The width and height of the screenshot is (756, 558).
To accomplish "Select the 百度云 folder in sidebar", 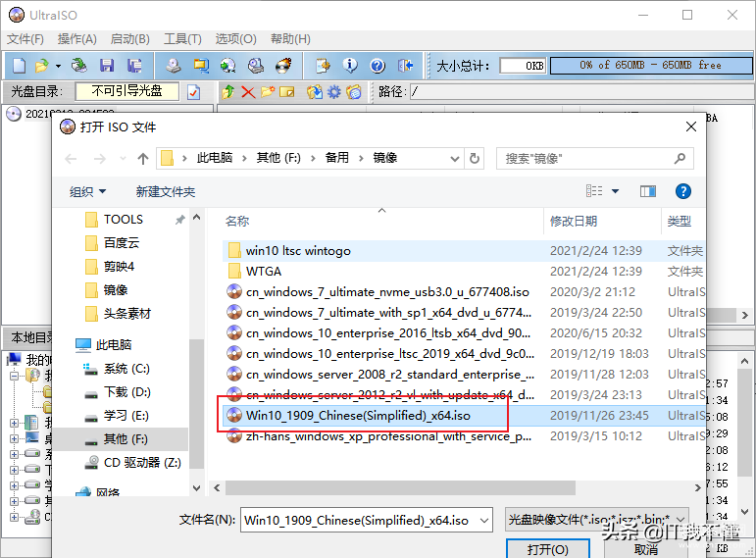I will [122, 242].
